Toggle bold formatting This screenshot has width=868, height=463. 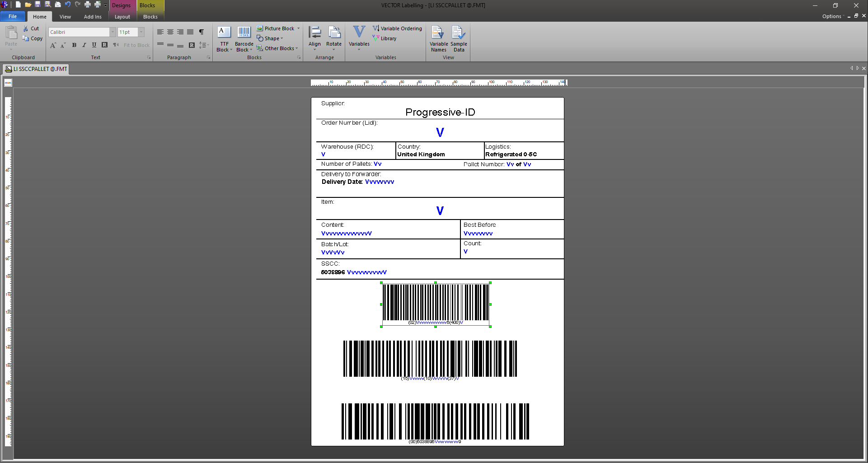[x=74, y=45]
